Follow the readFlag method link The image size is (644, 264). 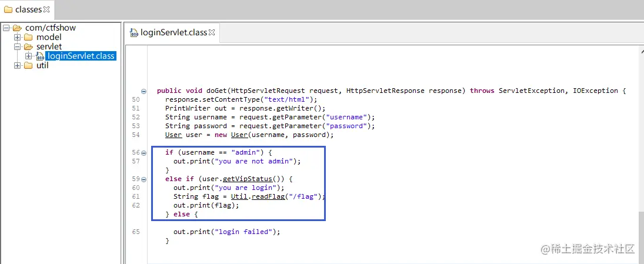coord(268,196)
